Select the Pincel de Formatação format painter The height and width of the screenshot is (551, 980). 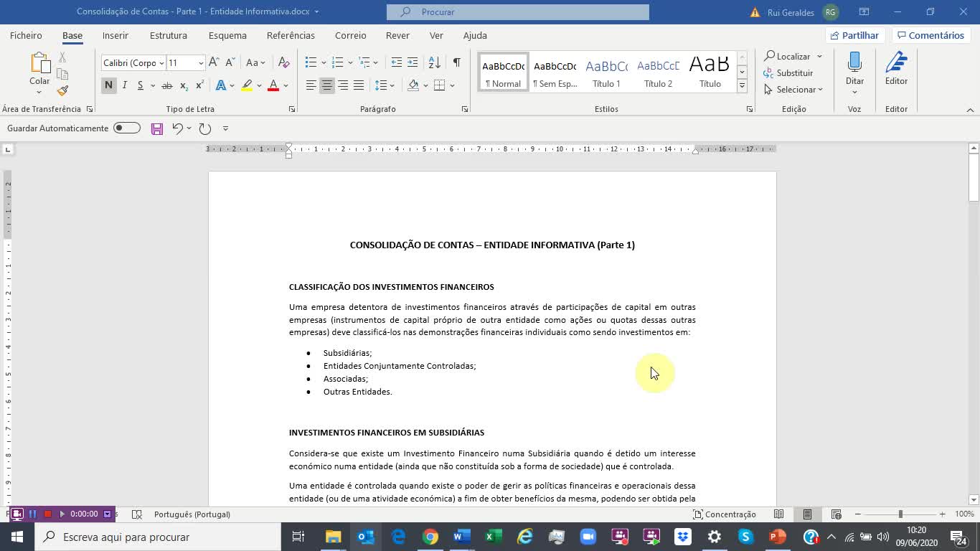pos(61,90)
